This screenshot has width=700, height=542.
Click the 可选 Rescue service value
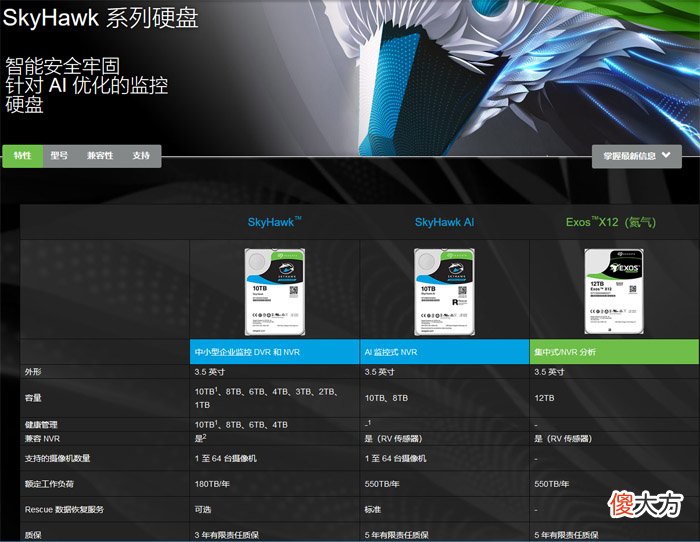coord(203,509)
